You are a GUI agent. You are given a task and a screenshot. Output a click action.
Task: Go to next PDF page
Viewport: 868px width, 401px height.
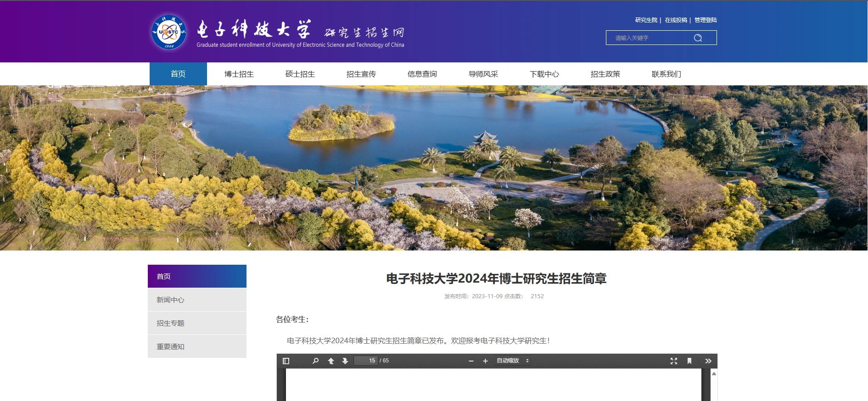(345, 361)
